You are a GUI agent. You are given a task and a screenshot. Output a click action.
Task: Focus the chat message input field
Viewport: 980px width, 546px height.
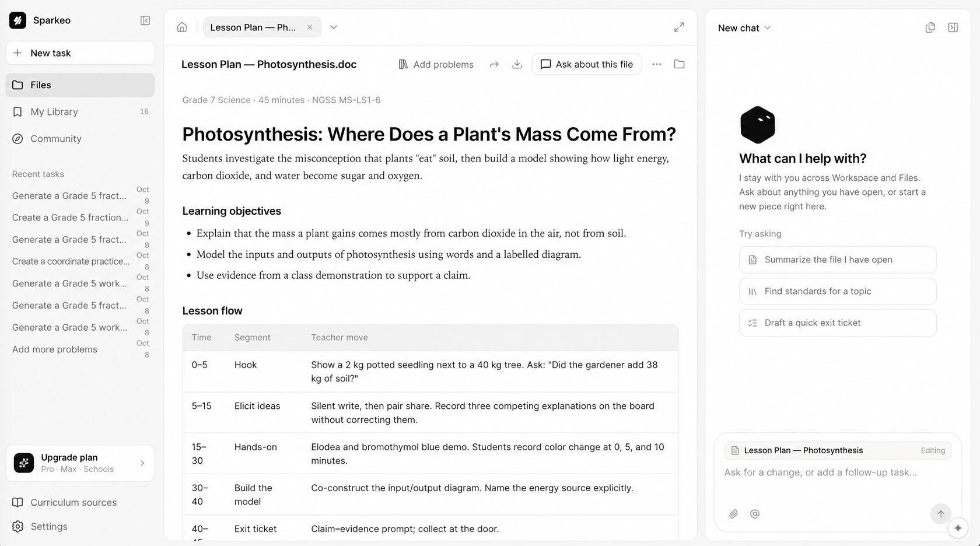click(838, 473)
